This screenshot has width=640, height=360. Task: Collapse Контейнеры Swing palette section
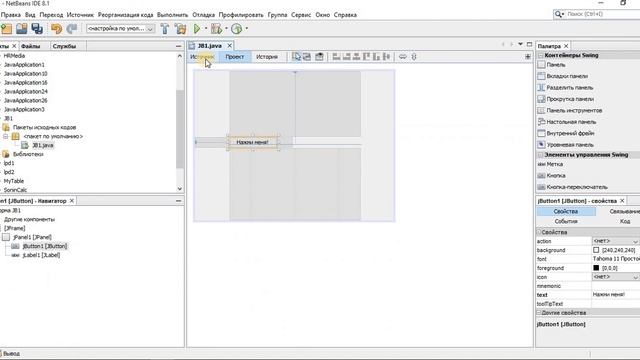click(x=540, y=55)
